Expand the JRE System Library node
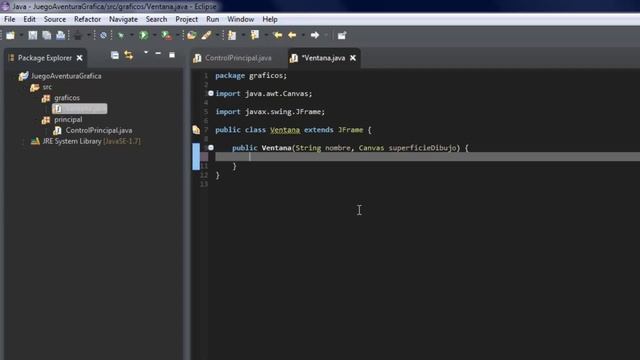The width and height of the screenshot is (640, 360). 23,141
